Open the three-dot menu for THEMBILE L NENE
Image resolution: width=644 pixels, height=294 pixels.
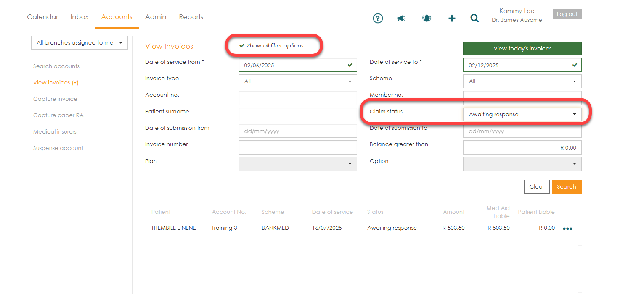(x=567, y=229)
